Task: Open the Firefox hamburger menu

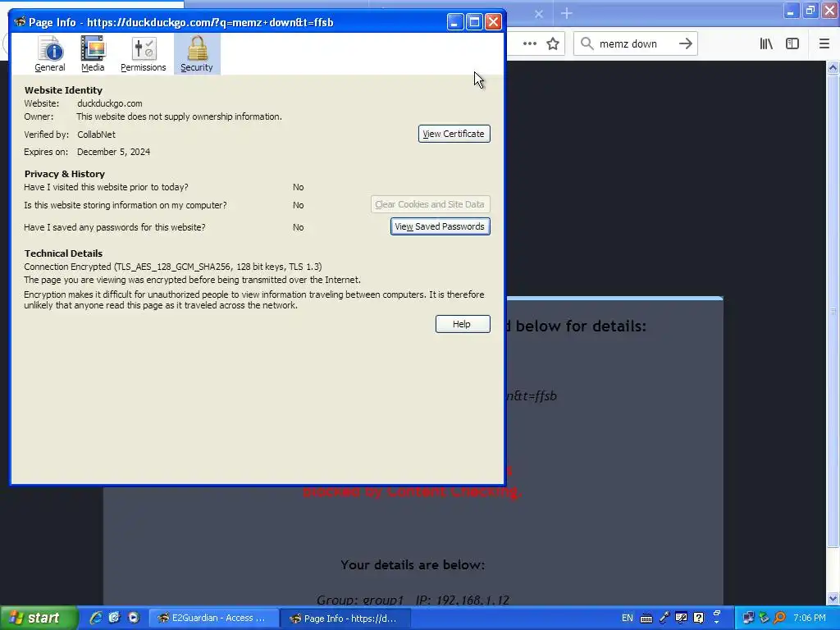Action: pos(824,44)
